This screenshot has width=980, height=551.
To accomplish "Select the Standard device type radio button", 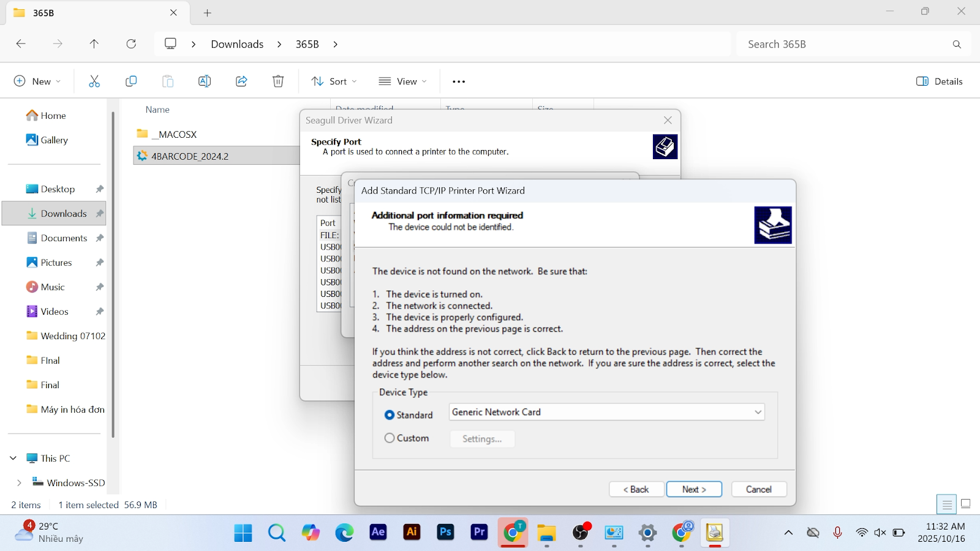I will point(390,415).
